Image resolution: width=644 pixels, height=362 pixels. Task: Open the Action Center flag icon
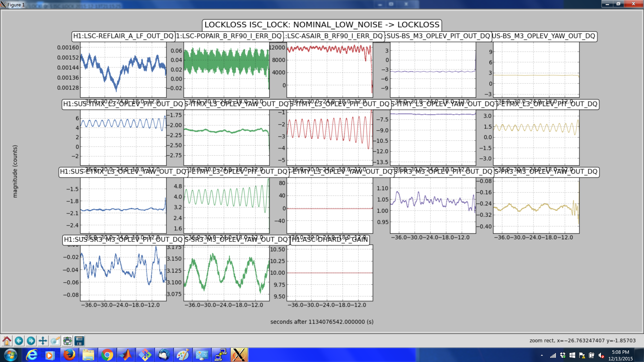[582, 355]
